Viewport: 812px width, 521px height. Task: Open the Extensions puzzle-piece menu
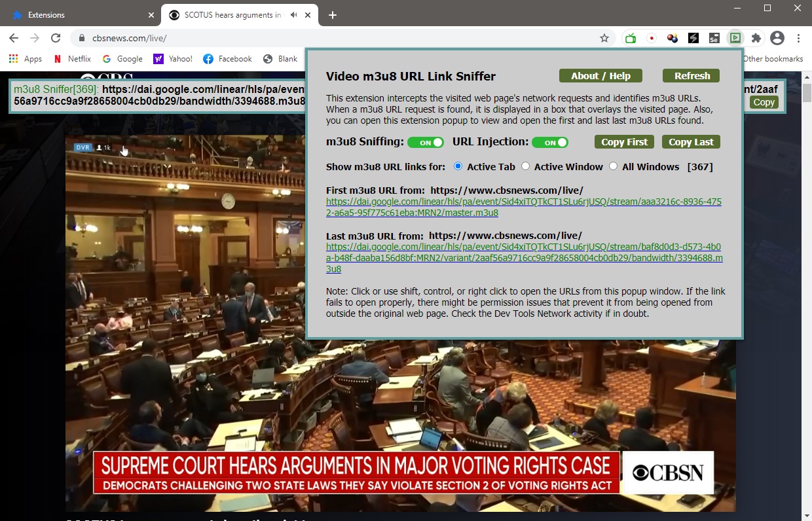point(756,38)
